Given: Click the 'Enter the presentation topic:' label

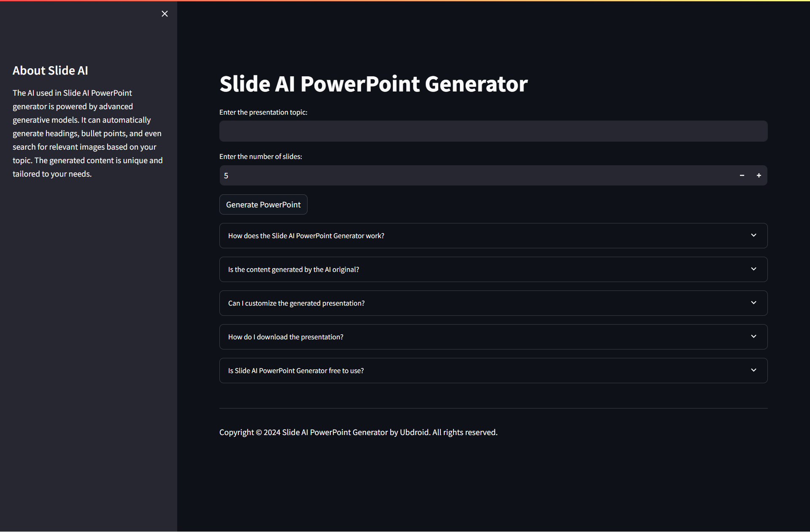Looking at the screenshot, I should pos(263,112).
